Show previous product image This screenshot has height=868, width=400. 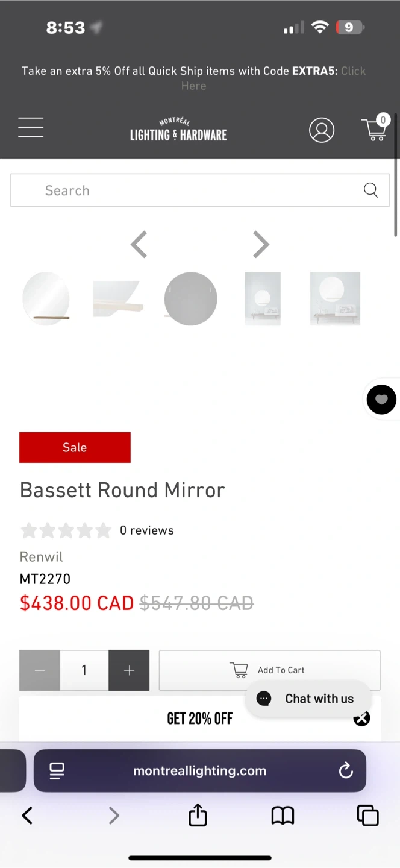click(139, 245)
